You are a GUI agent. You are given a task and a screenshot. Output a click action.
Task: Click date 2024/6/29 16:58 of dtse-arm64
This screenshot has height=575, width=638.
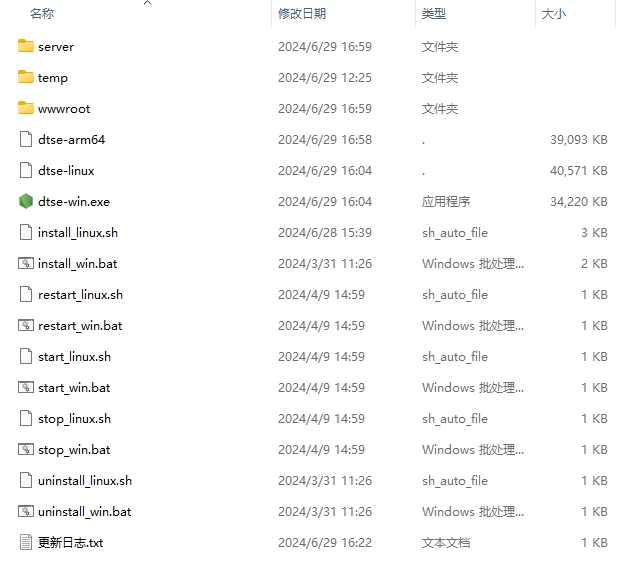[x=325, y=140]
